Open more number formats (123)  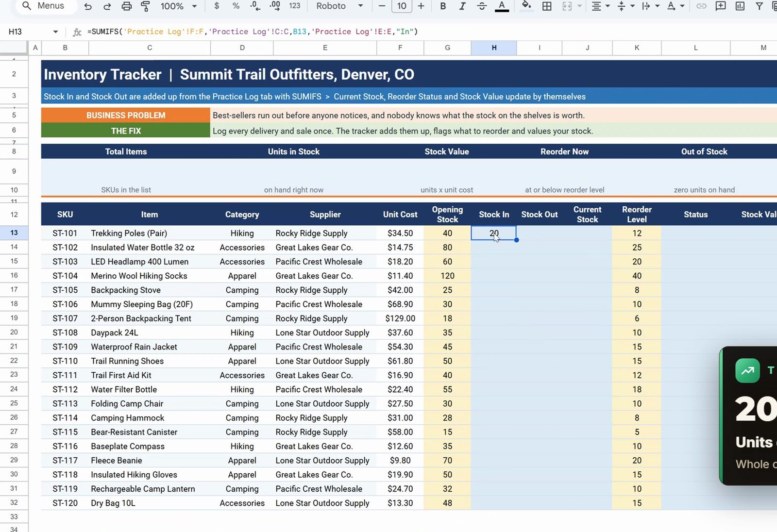295,6
